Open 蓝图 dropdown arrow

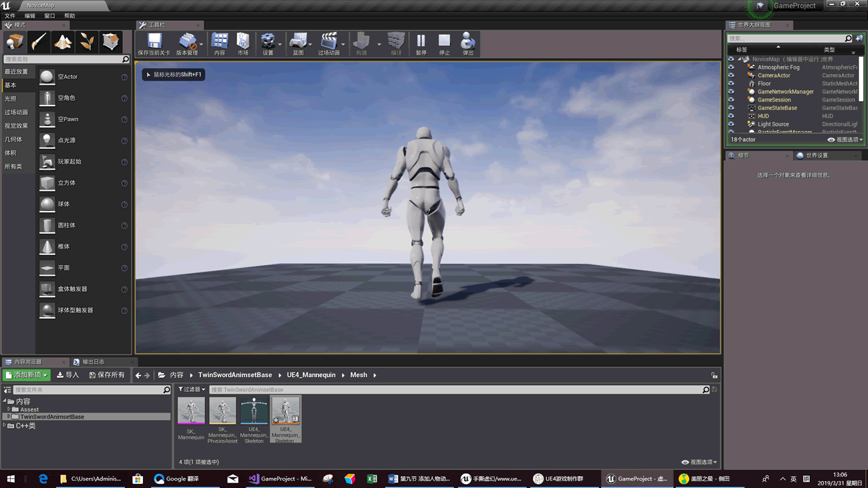310,45
